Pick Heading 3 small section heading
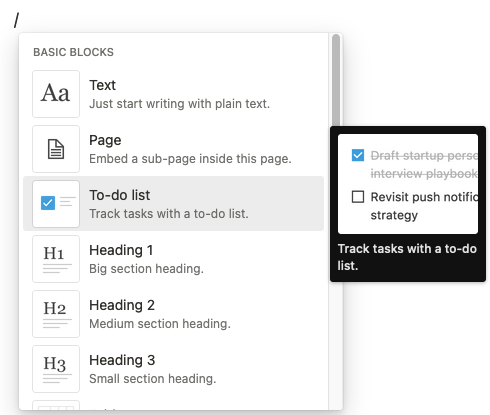Image resolution: width=490 pixels, height=415 pixels. [173, 369]
